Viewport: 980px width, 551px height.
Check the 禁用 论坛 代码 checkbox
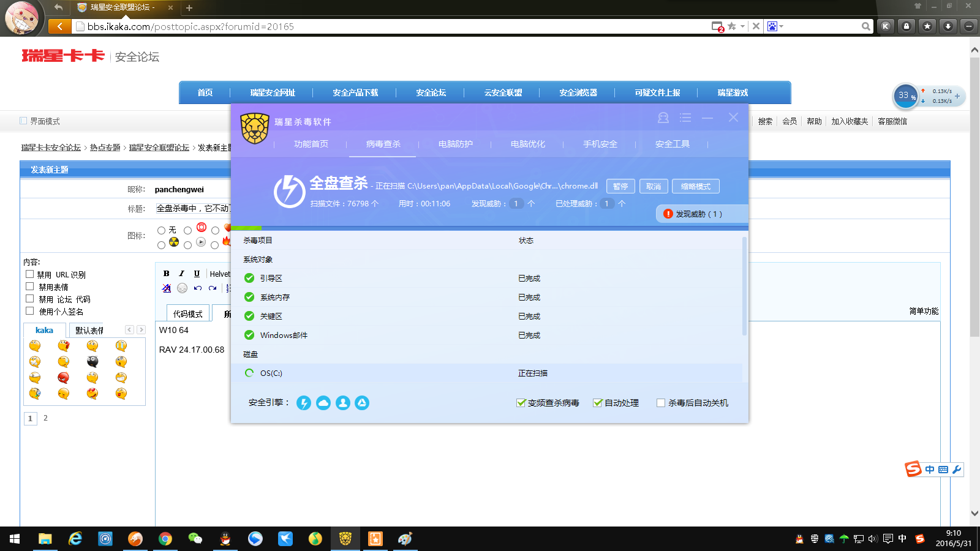(x=29, y=299)
